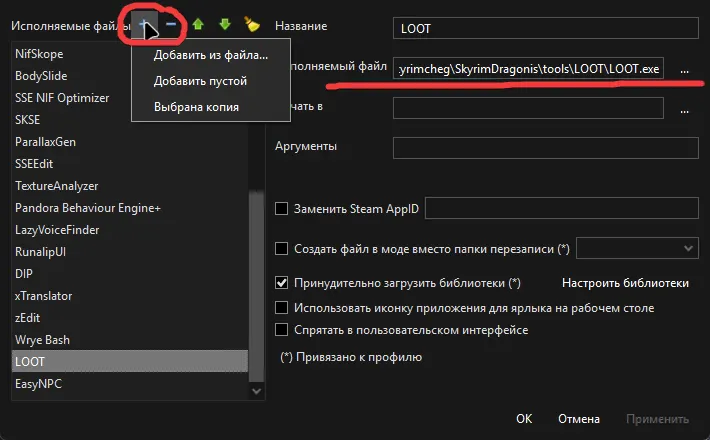The width and height of the screenshot is (710, 440).
Task: Uncheck 'Принудительно загрузить библиотеки' checkbox
Action: 281,283
